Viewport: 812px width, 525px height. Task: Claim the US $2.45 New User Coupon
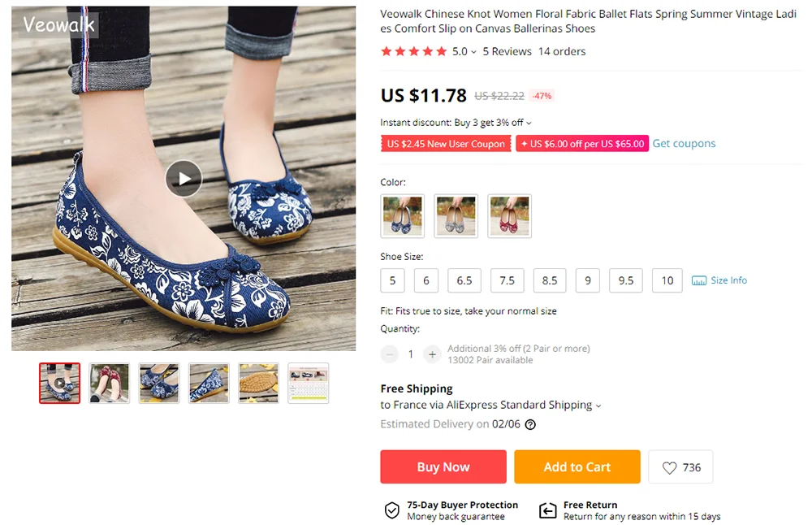click(x=446, y=143)
